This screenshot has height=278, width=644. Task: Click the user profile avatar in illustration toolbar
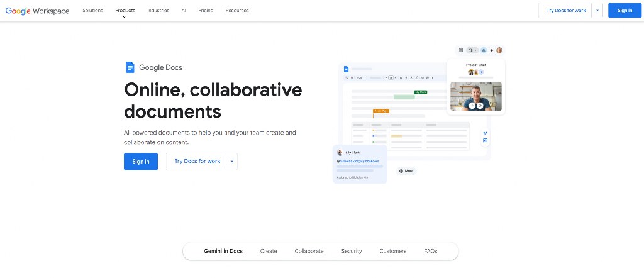(499, 50)
